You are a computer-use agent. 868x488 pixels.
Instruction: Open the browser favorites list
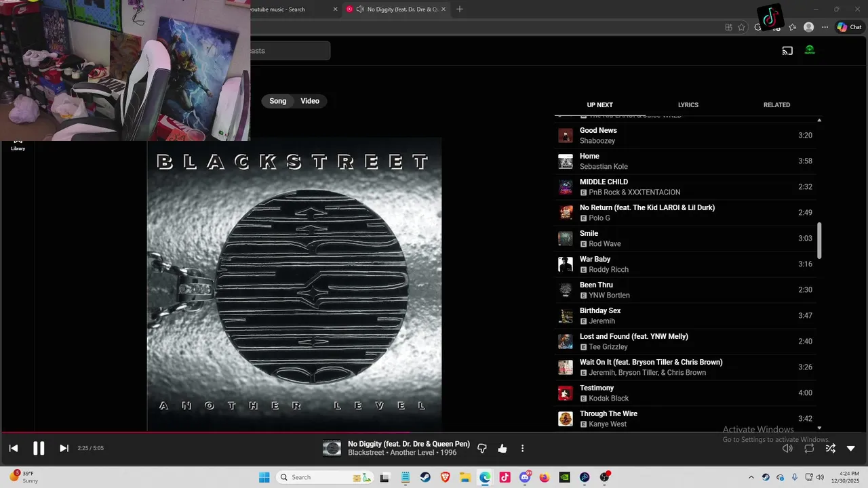[x=792, y=27]
